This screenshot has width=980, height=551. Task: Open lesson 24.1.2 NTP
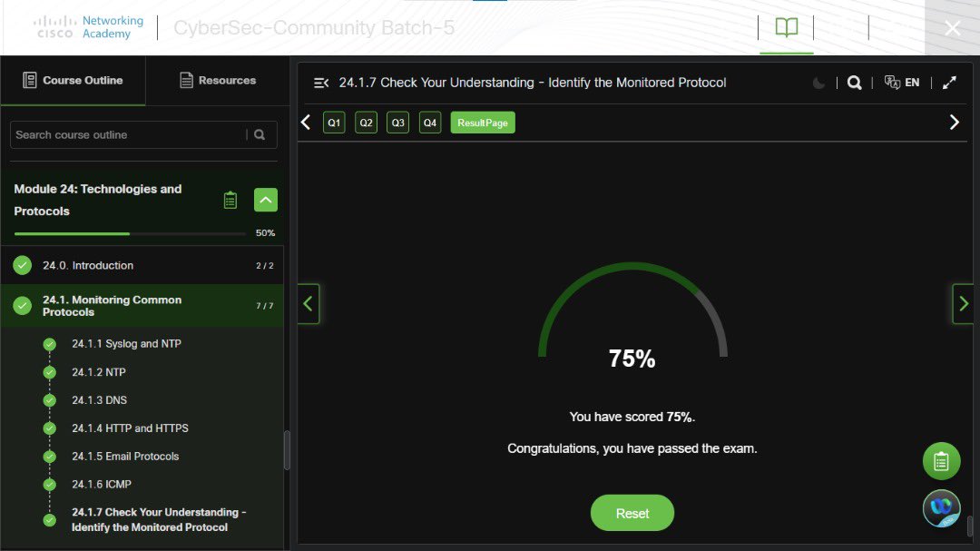(99, 372)
